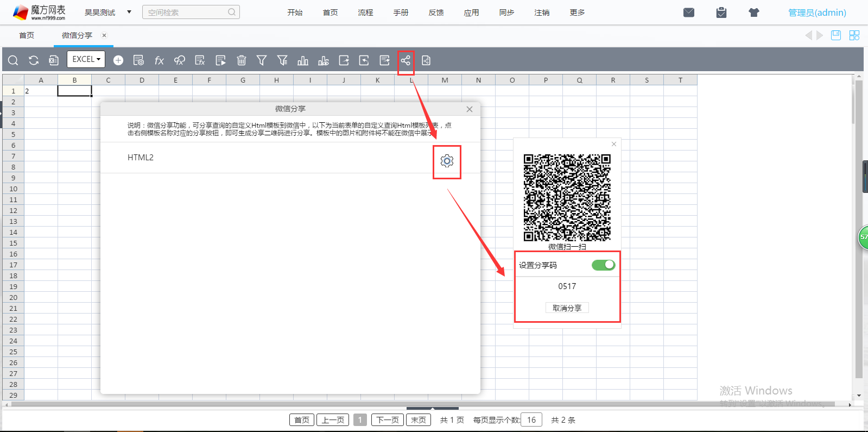Click the tab scroll left arrow
868x432 pixels.
coord(808,35)
